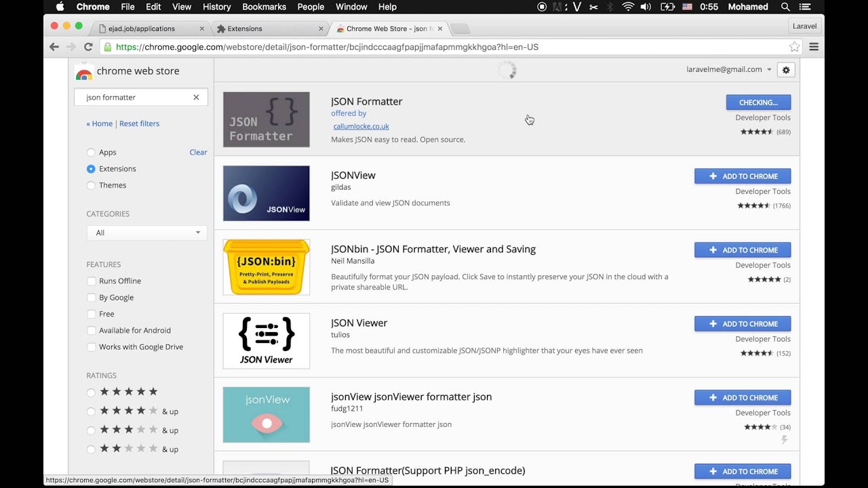Open the JSONbin extension thumbnail
Screen dimensions: 868x488
(x=267, y=267)
